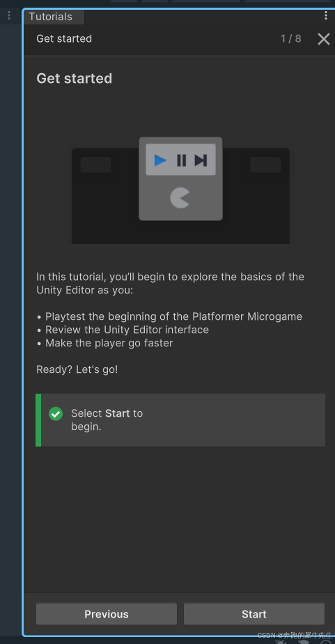Click the pause icon in illustration
This screenshot has width=335, height=644.
pyautogui.click(x=181, y=160)
